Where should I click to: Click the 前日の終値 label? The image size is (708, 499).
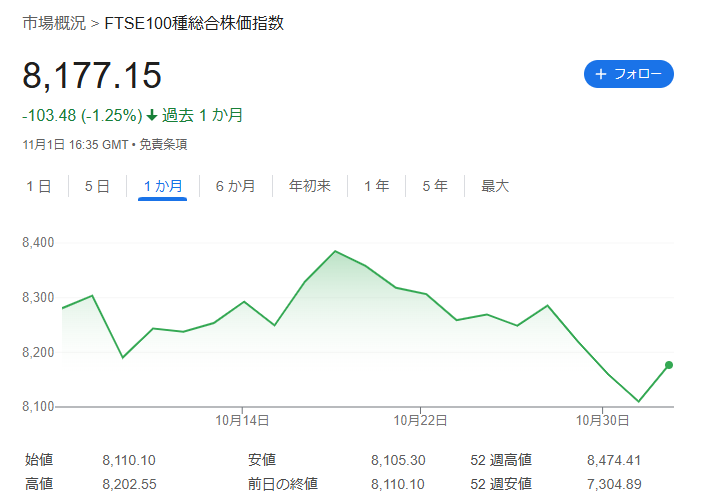pyautogui.click(x=283, y=484)
